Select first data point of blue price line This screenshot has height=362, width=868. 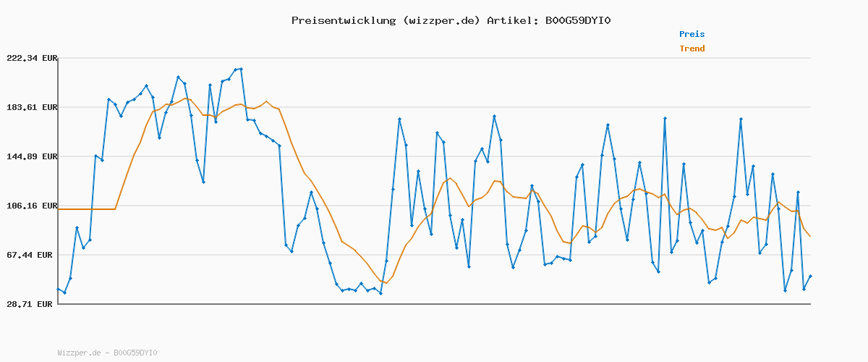[x=59, y=289]
